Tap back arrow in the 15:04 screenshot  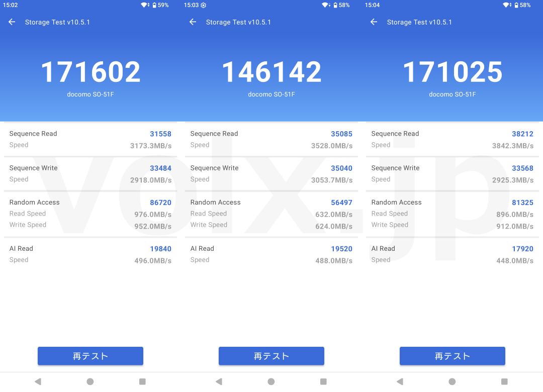(x=374, y=22)
